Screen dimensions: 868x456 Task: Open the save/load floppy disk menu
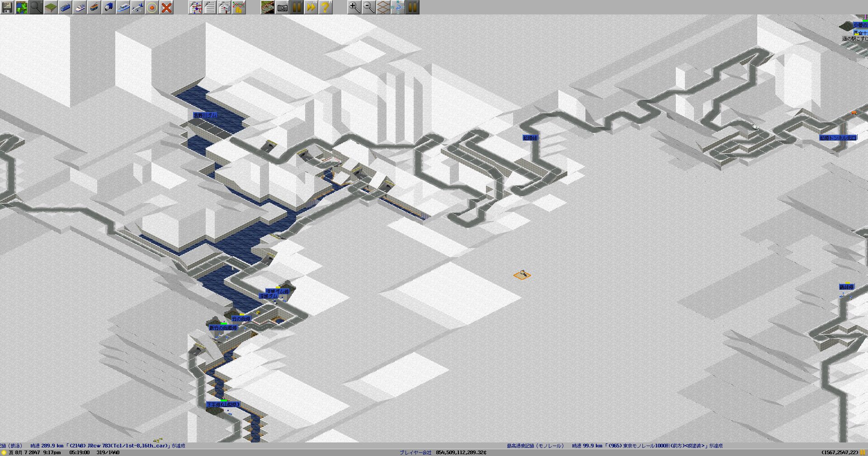(x=7, y=7)
